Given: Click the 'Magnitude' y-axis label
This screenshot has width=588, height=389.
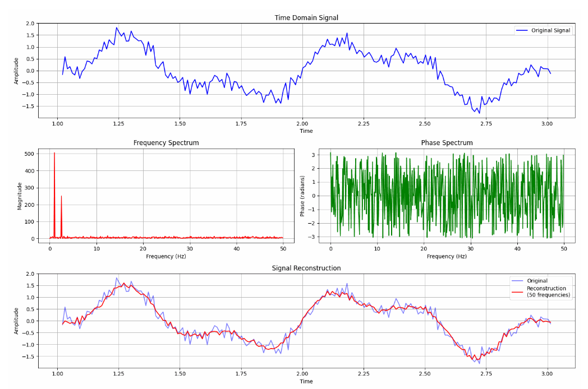Looking at the screenshot, I should click(20, 196).
